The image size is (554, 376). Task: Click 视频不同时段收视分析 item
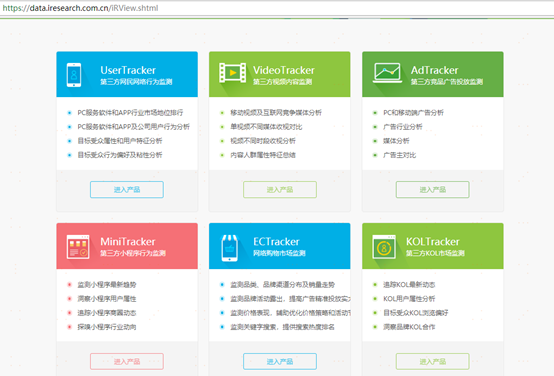pyautogui.click(x=263, y=141)
